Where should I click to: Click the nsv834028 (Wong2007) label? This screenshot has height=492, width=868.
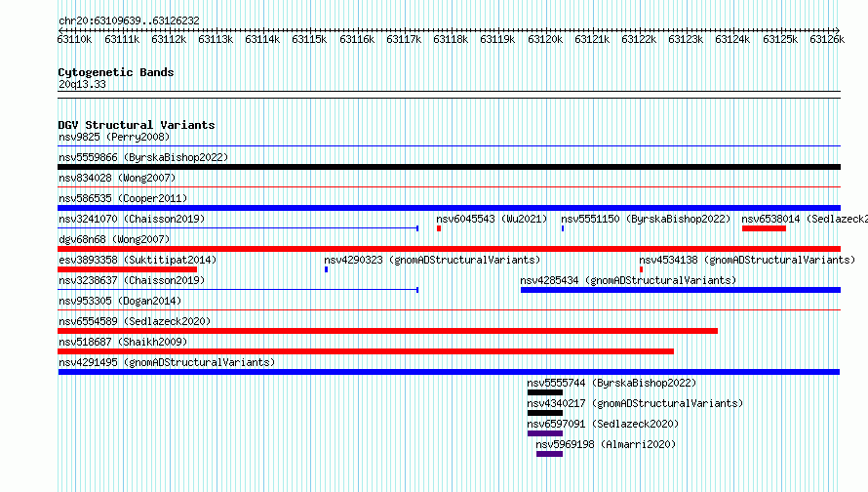click(x=117, y=178)
